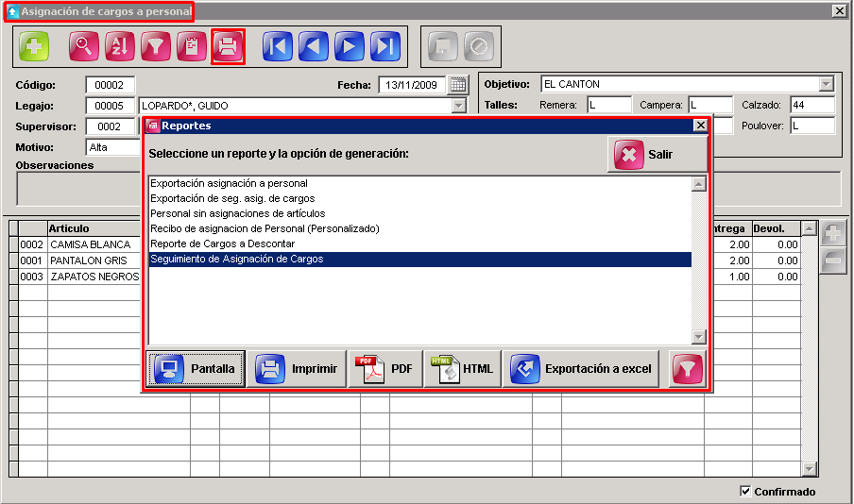This screenshot has height=504, width=854.
Task: Click the Código input field
Action: pyautogui.click(x=110, y=85)
